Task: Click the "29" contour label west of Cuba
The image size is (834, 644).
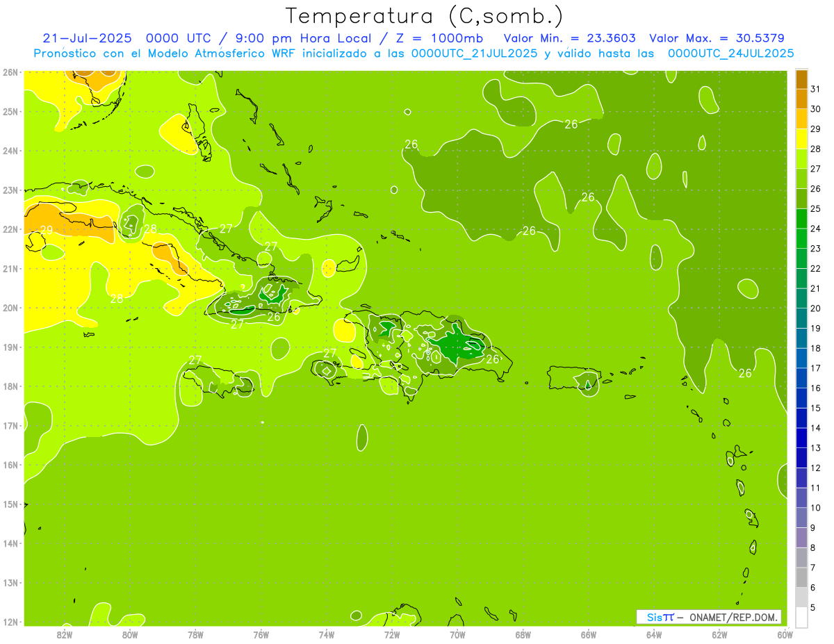Action: tap(47, 230)
